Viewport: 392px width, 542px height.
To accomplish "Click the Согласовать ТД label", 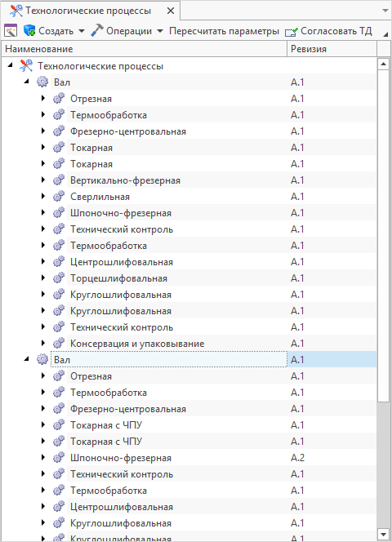I will tap(336, 31).
